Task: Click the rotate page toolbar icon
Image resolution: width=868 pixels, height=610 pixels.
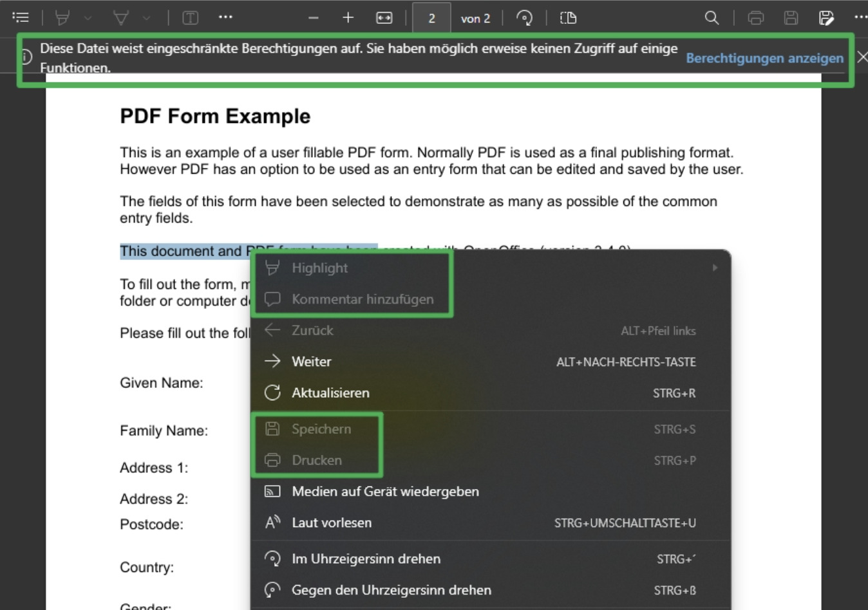Action: [x=525, y=18]
